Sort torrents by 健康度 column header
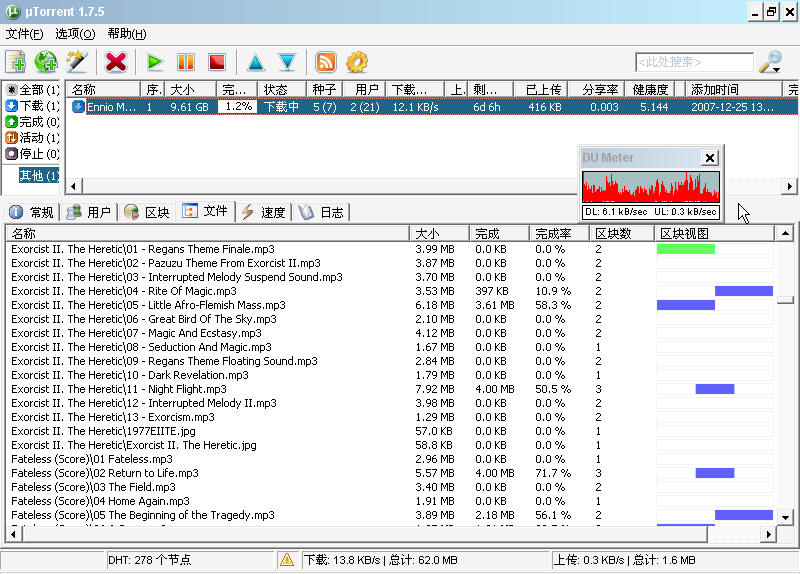800x574 pixels. 650,90
